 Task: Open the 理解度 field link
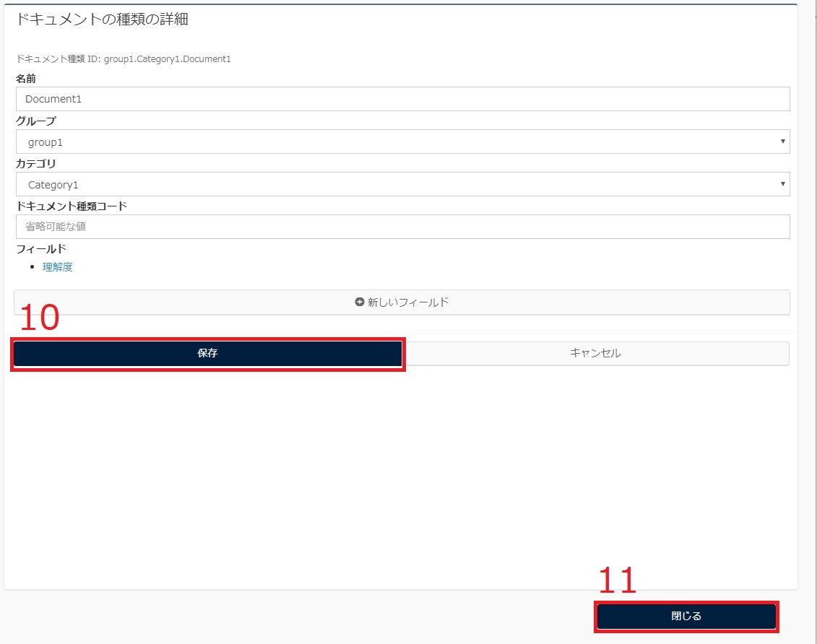(x=57, y=267)
